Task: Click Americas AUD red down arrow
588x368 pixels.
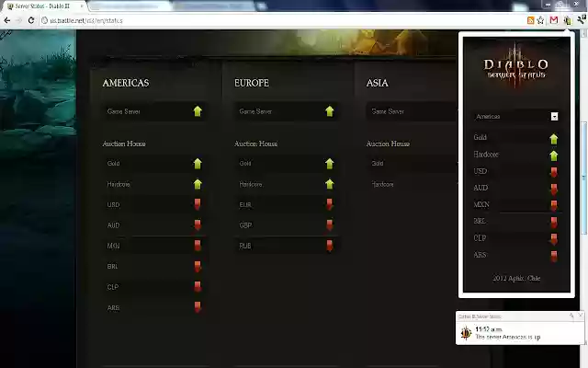Action: click(198, 225)
